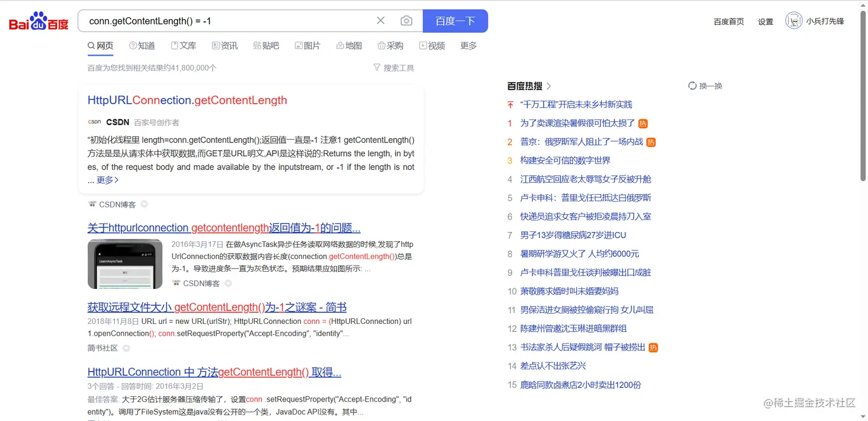The image size is (868, 421).
Task: Open hot search 书法家杀人后疑假跳河 帽子被捞出
Action: (583, 347)
